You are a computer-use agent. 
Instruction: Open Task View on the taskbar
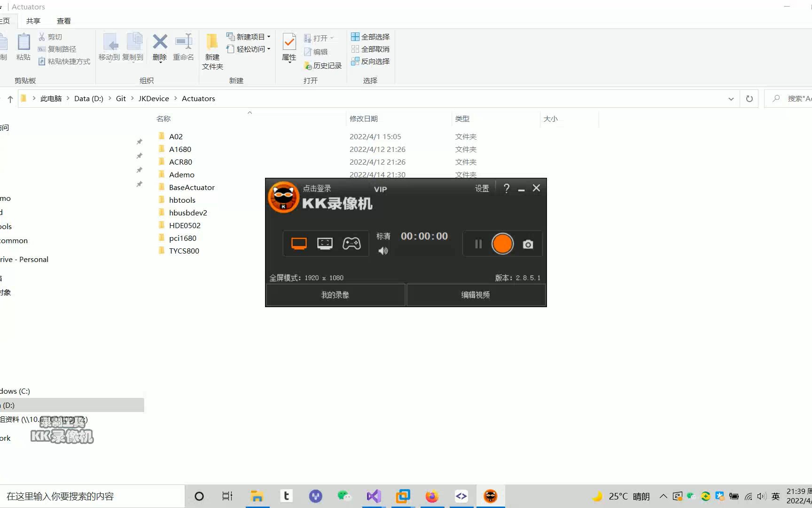(227, 496)
